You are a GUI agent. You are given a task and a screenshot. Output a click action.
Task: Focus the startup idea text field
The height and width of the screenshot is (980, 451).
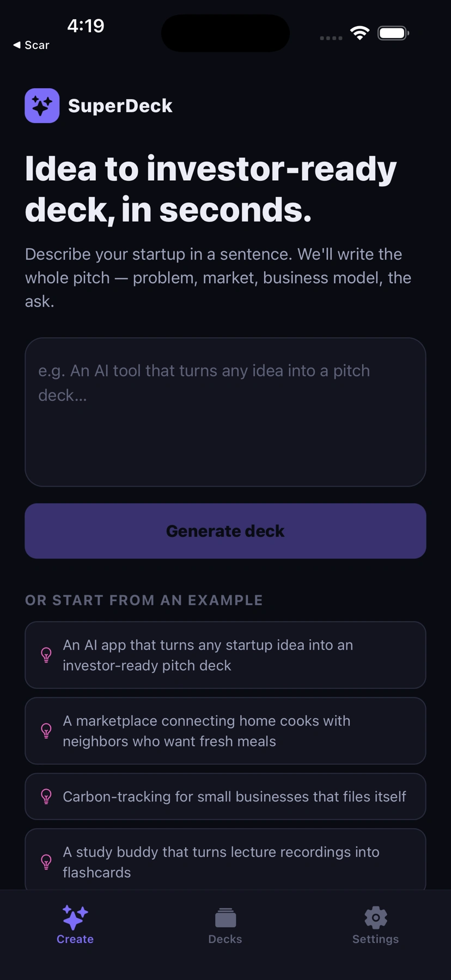[225, 412]
